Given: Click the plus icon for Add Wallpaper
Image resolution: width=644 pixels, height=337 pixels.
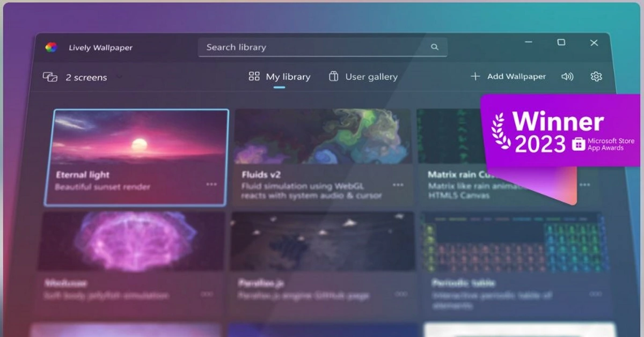Looking at the screenshot, I should (475, 77).
